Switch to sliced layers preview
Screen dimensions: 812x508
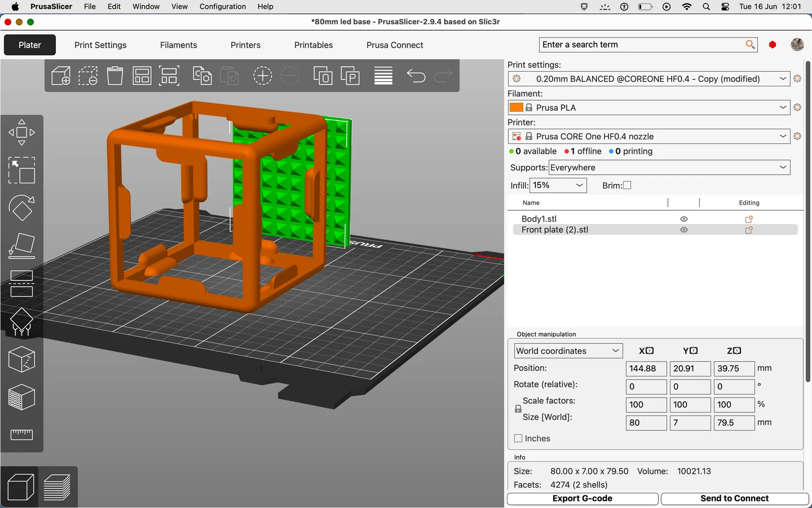tap(57, 487)
